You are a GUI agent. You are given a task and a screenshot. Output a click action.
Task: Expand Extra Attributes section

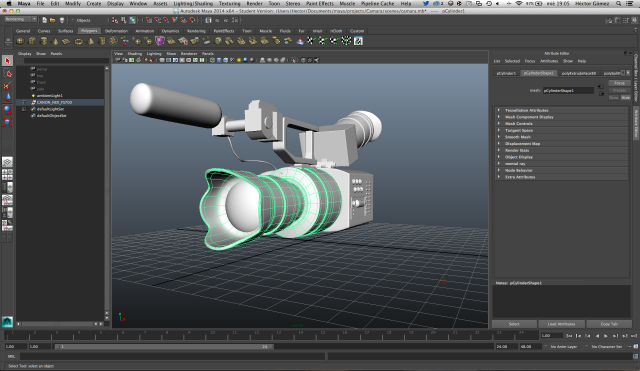pos(561,177)
